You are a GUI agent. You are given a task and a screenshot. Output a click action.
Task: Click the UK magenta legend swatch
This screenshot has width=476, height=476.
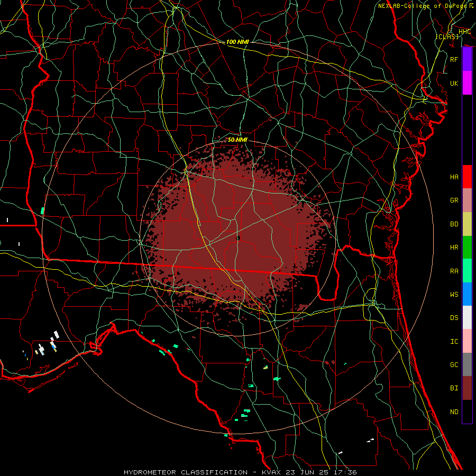(x=467, y=83)
